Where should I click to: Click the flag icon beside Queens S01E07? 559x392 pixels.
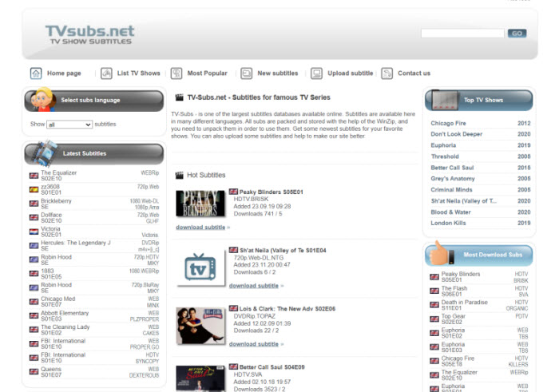click(34, 372)
